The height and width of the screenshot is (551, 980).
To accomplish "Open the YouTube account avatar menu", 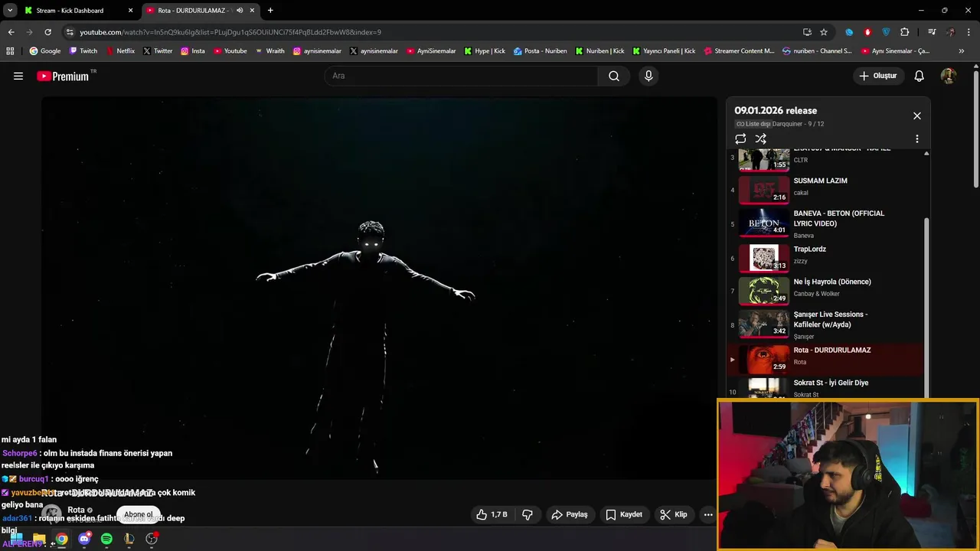I will (948, 76).
